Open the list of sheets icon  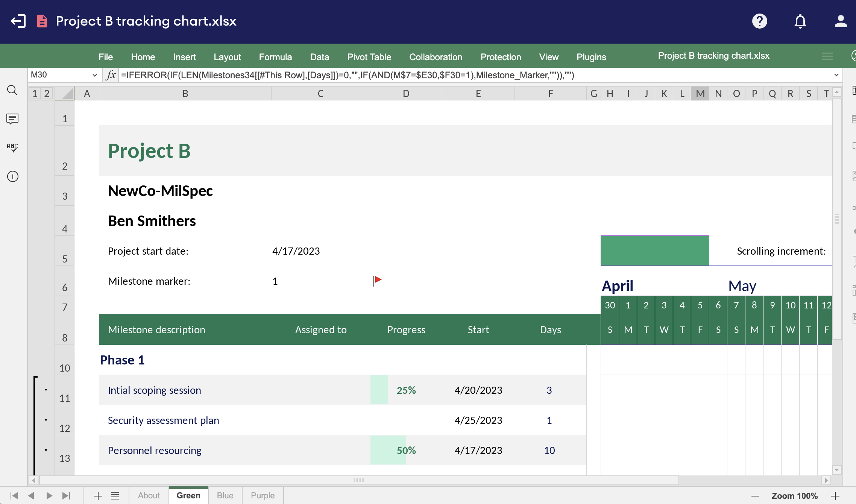[115, 496]
